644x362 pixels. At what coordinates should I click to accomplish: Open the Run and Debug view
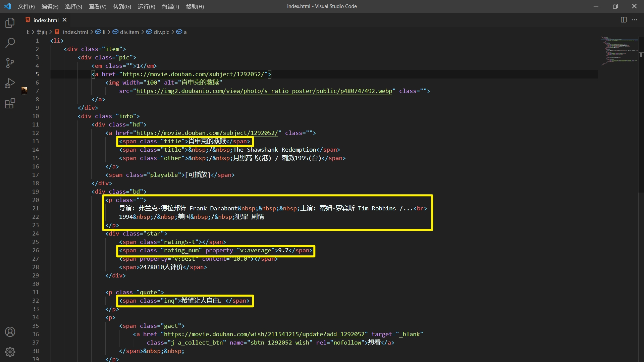(10, 83)
